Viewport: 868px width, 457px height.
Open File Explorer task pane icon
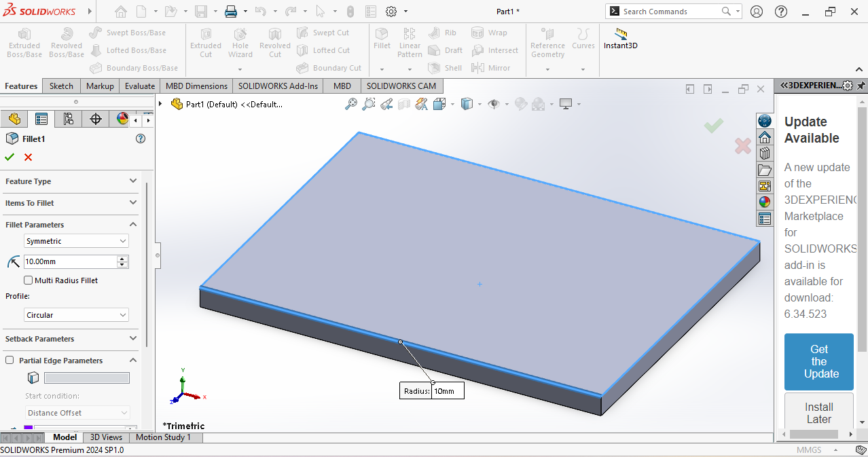(x=765, y=170)
